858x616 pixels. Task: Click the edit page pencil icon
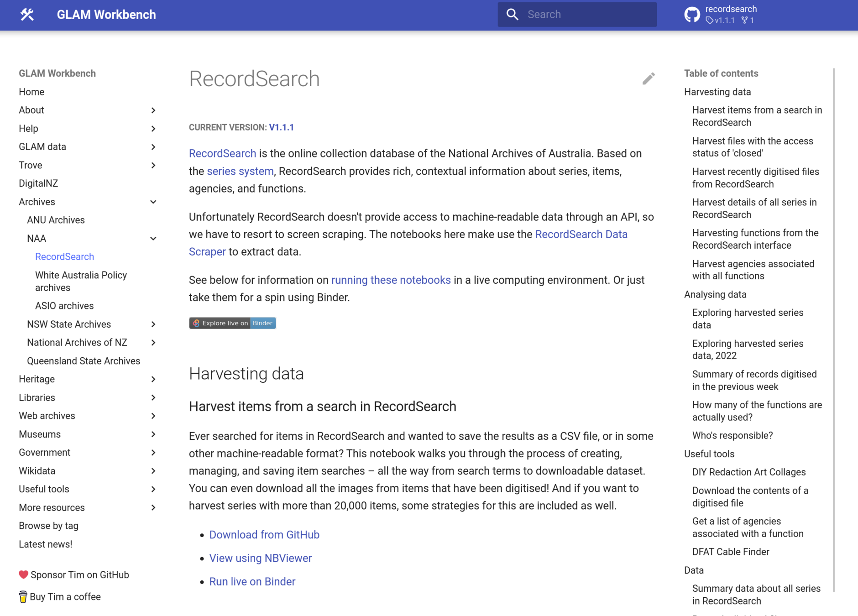coord(649,78)
